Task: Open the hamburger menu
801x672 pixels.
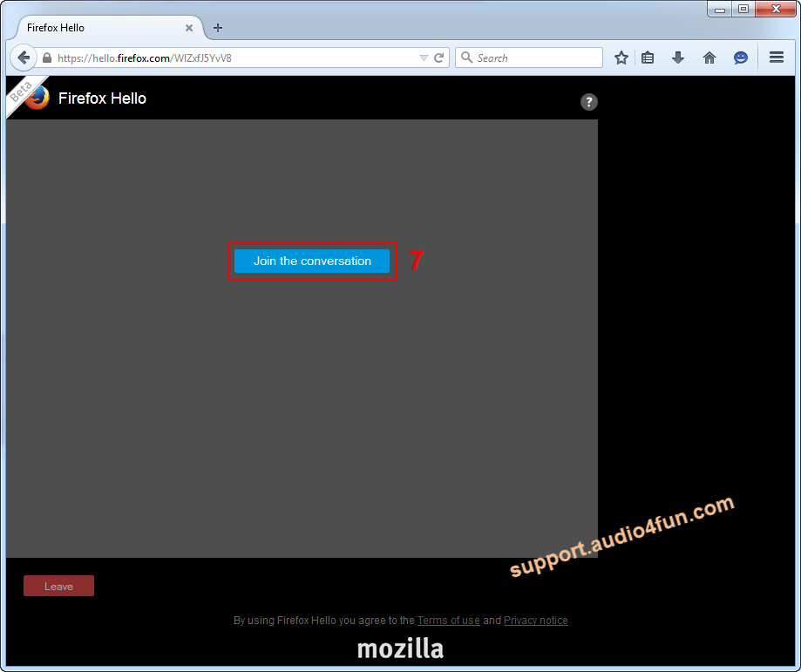Action: 777,58
